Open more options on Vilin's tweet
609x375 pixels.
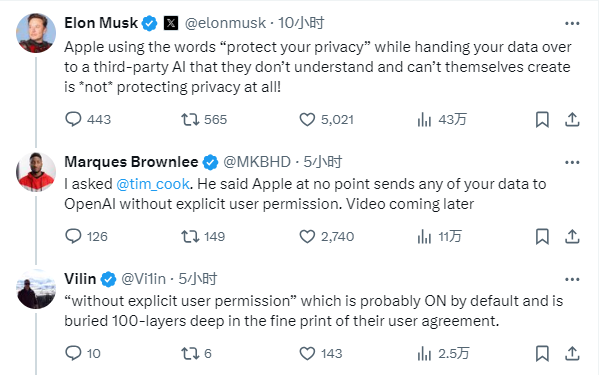tap(572, 279)
